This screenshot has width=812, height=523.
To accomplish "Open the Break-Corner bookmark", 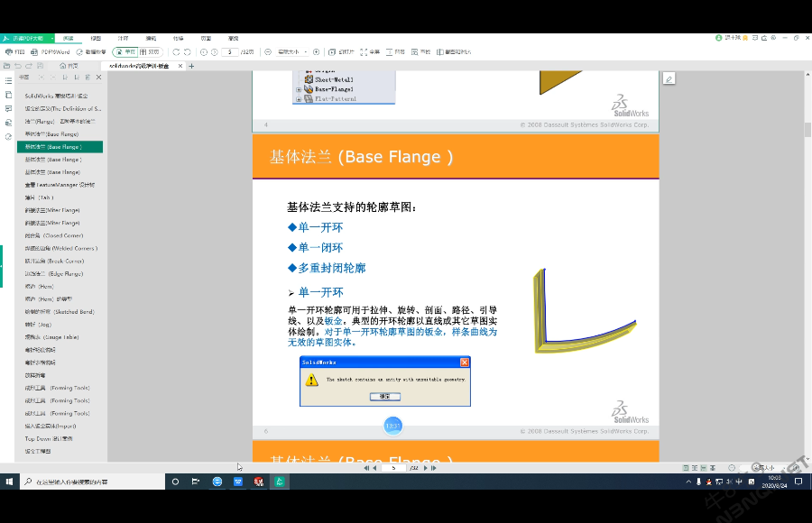I will click(x=54, y=261).
